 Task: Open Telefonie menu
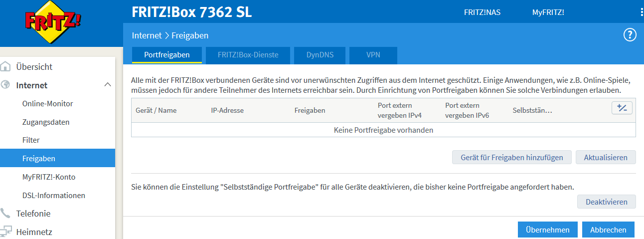click(x=33, y=214)
